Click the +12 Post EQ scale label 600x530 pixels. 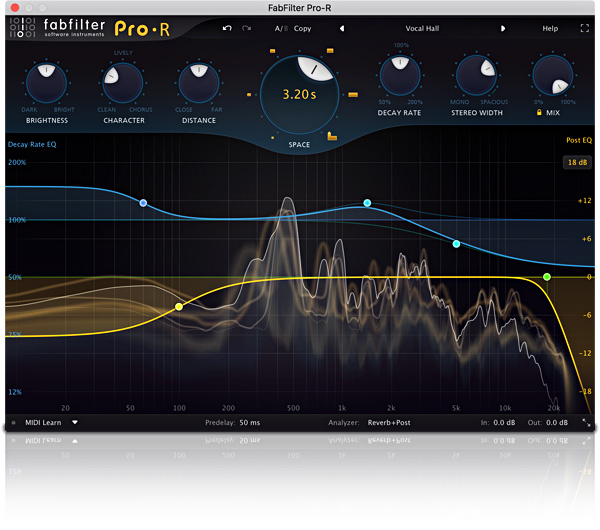point(584,201)
